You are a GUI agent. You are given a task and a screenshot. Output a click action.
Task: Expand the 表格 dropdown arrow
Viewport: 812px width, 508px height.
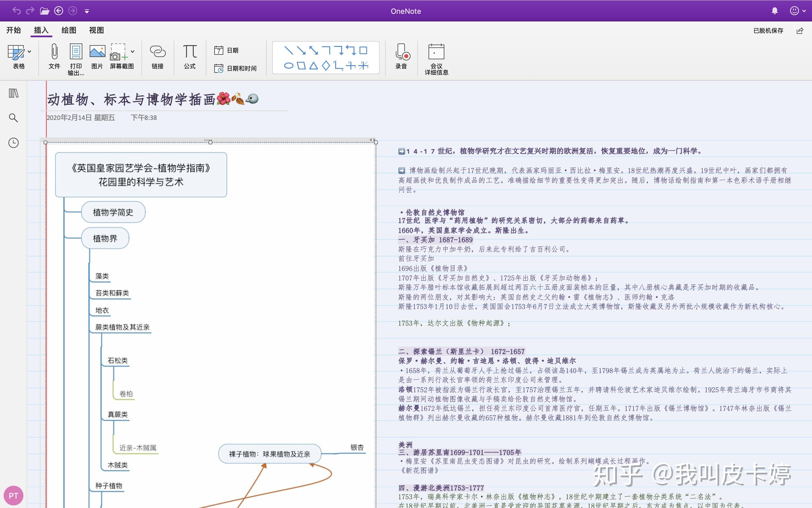(x=30, y=51)
